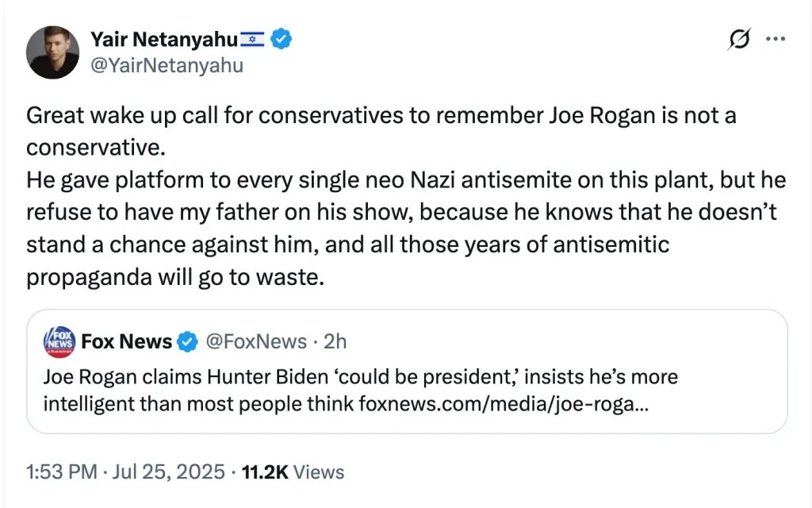Click empty space right of '2h' in quote card
This screenshot has width=812, height=508.
pos(555,342)
